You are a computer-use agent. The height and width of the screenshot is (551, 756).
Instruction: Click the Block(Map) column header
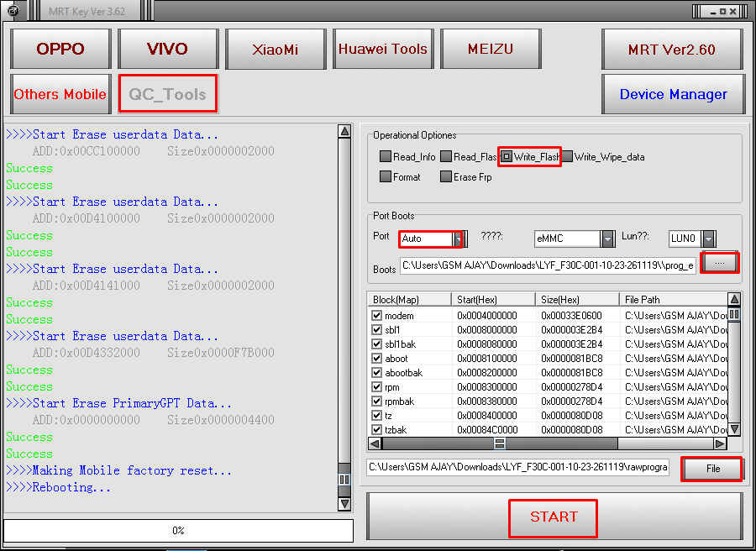tap(409, 299)
